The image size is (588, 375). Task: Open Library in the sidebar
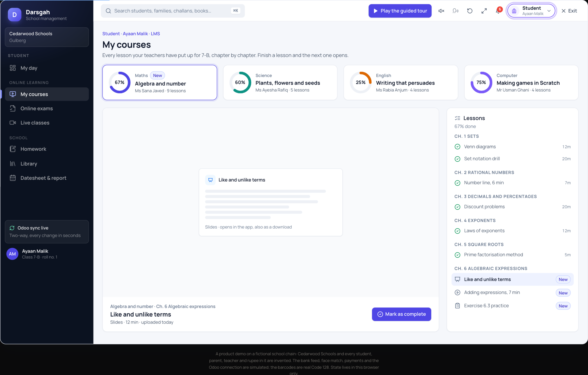(47, 164)
